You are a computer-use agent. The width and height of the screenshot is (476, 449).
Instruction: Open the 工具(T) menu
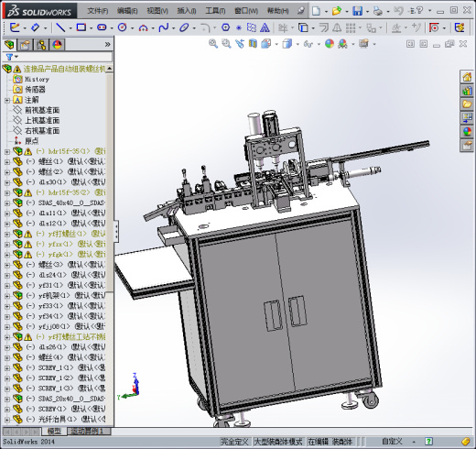pyautogui.click(x=215, y=11)
